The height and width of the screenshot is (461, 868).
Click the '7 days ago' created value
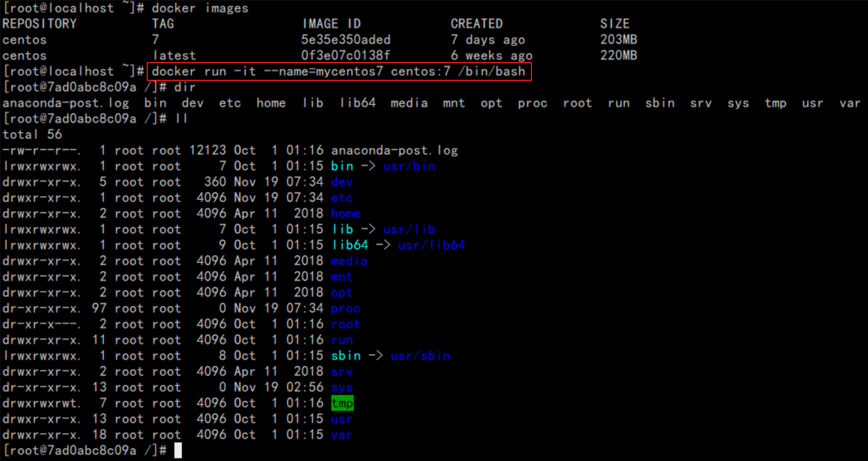488,40
